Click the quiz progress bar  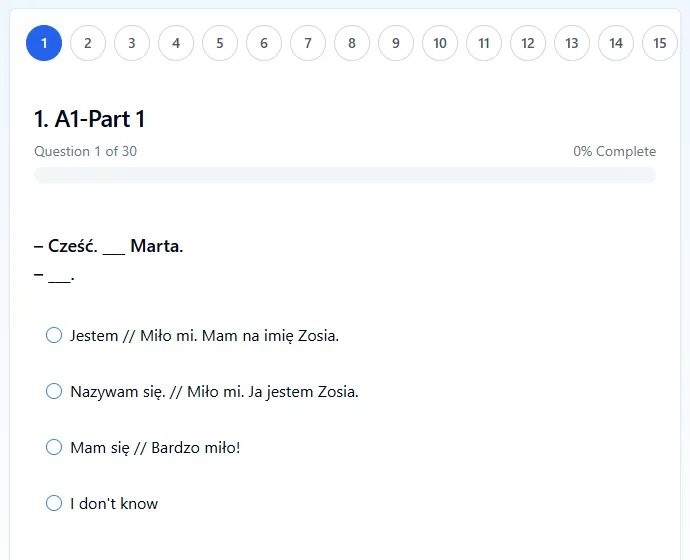[x=345, y=175]
